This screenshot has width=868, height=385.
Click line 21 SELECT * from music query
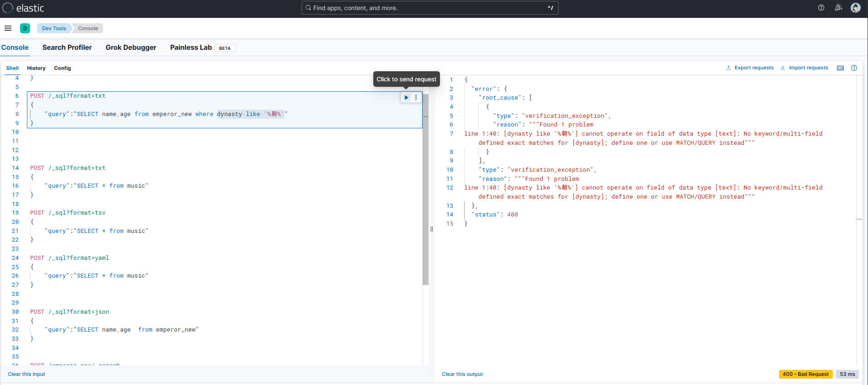[x=97, y=231]
